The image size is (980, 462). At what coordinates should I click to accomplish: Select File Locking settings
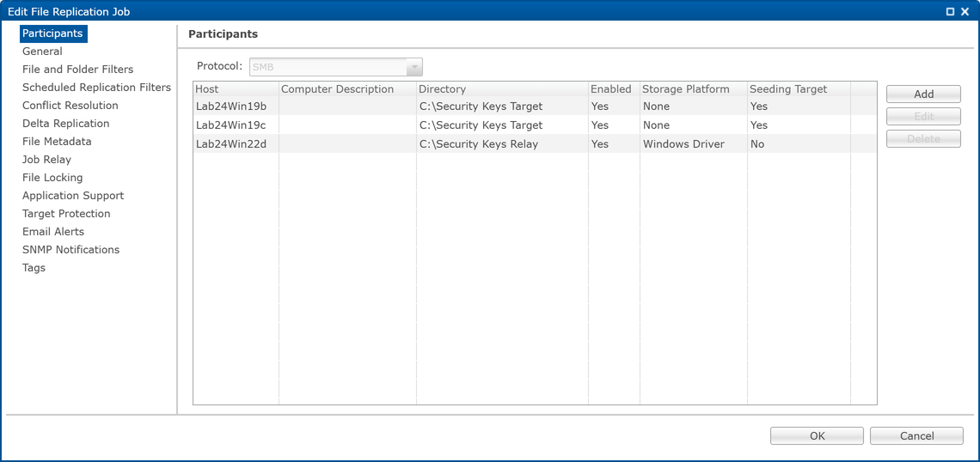tap(52, 178)
